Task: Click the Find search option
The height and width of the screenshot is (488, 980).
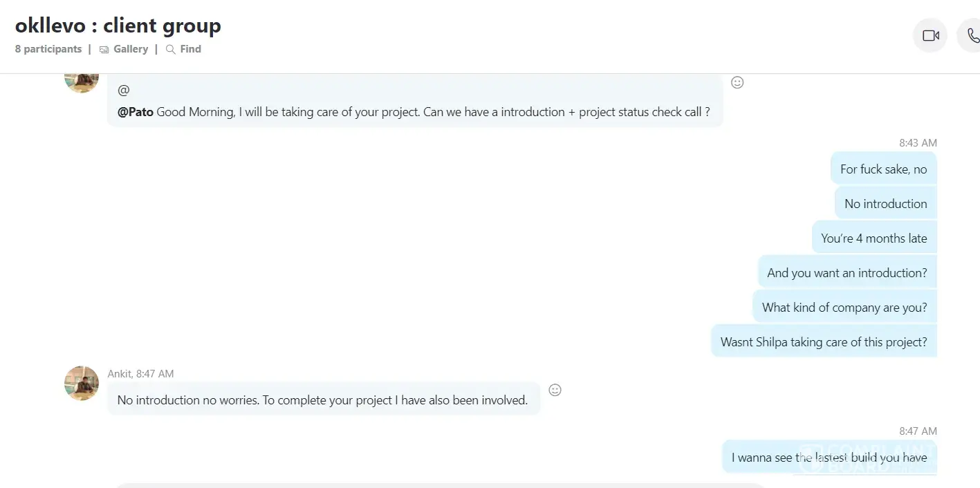Action: point(190,49)
